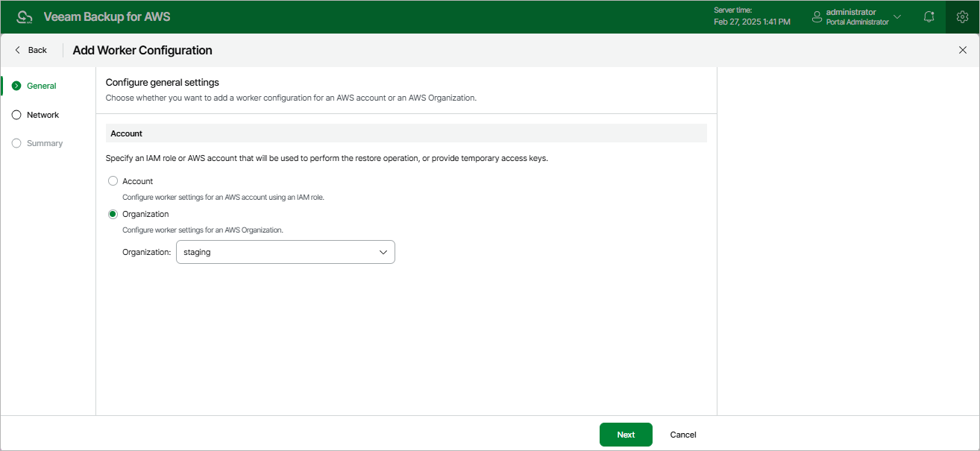Click the Cancel button
Viewport: 980px width, 451px height.
tap(682, 435)
